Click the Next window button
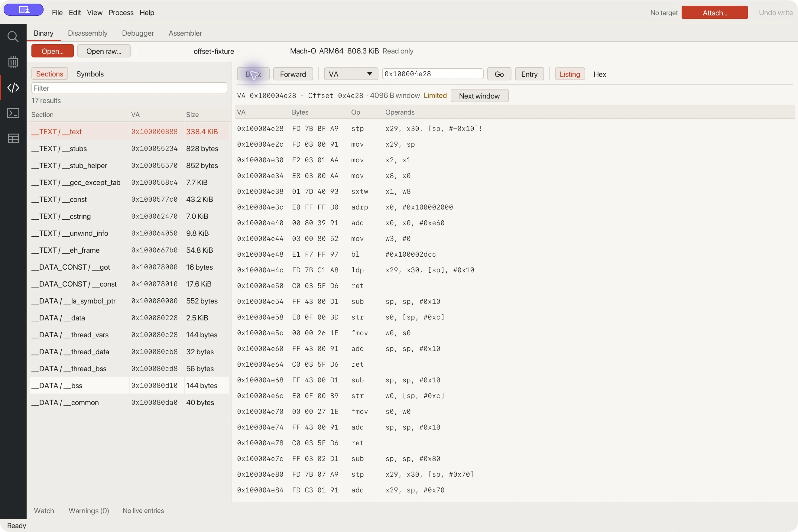 [479, 96]
